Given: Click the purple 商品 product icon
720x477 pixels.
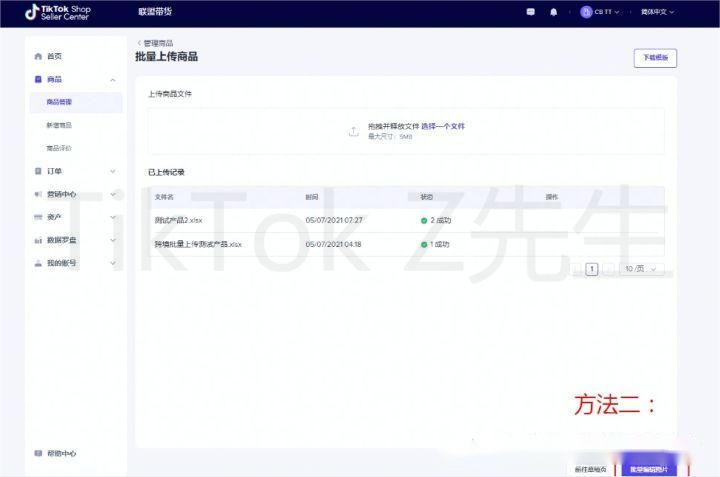Looking at the screenshot, I should [38, 79].
